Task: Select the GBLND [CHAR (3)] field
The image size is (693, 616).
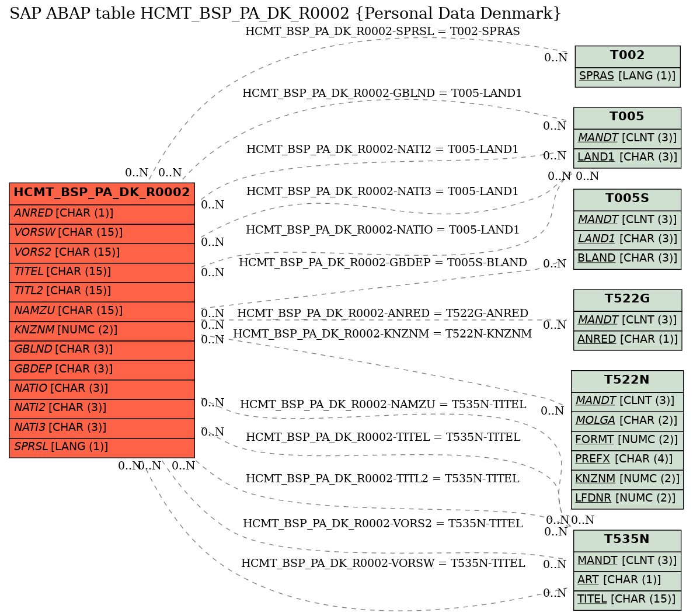Action: pos(102,350)
